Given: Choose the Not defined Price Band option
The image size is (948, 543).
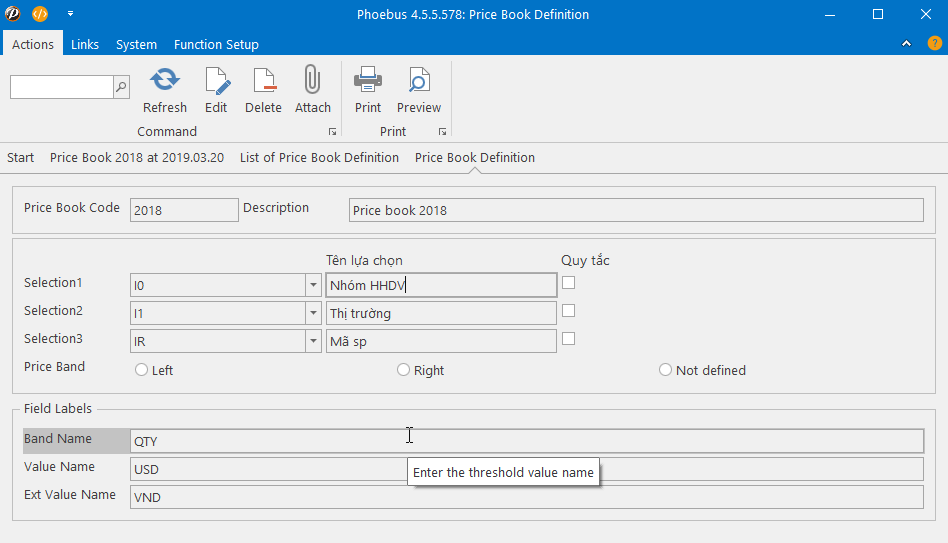Looking at the screenshot, I should (665, 370).
